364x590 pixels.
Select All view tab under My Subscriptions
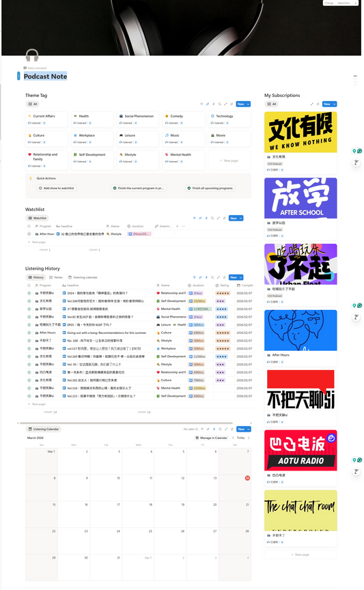[271, 104]
